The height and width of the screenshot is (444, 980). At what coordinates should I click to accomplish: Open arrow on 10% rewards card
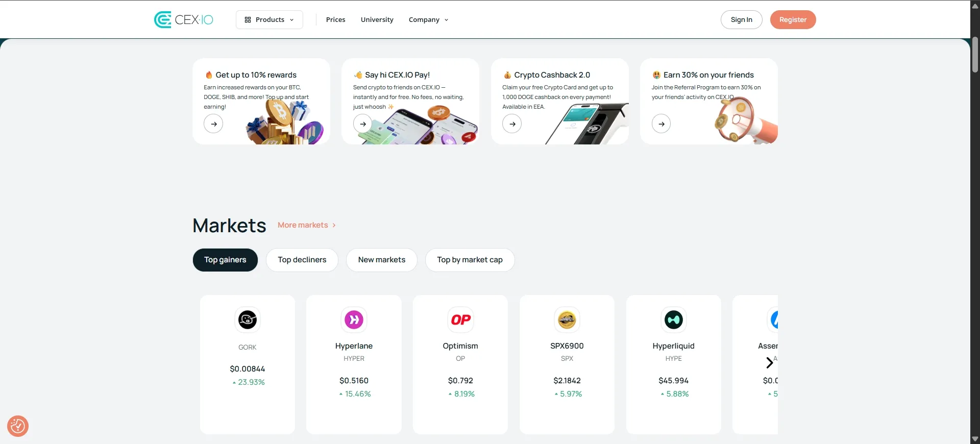(x=213, y=124)
